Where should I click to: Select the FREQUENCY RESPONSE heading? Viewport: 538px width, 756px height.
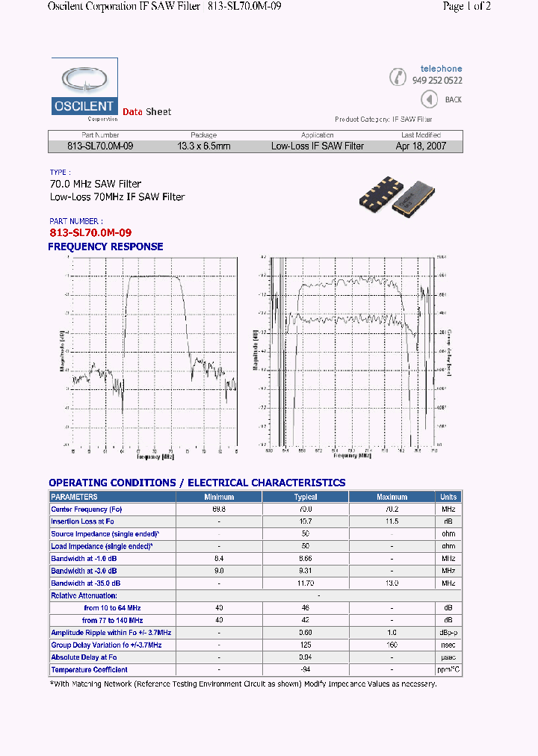(x=105, y=247)
